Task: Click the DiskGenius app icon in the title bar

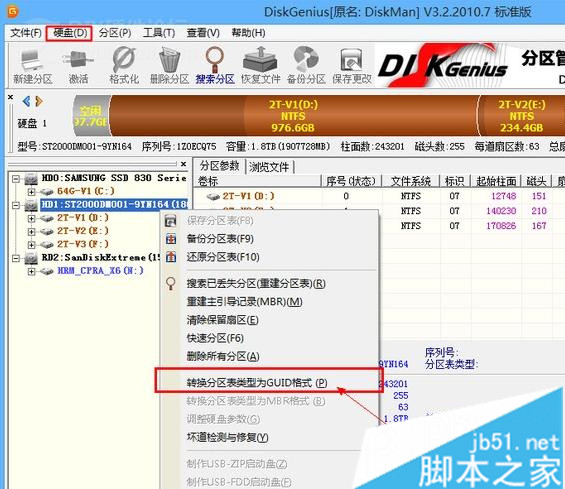Action: pos(13,12)
